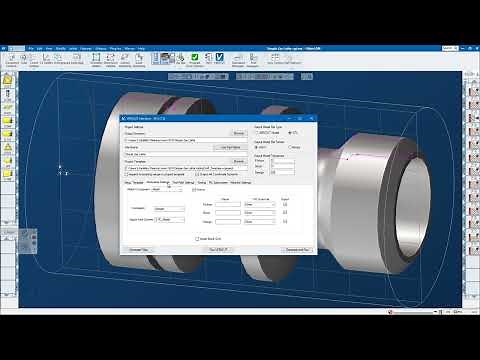The height and width of the screenshot is (360, 480).
Task: Open the Translate dropdown
Action: (169, 209)
